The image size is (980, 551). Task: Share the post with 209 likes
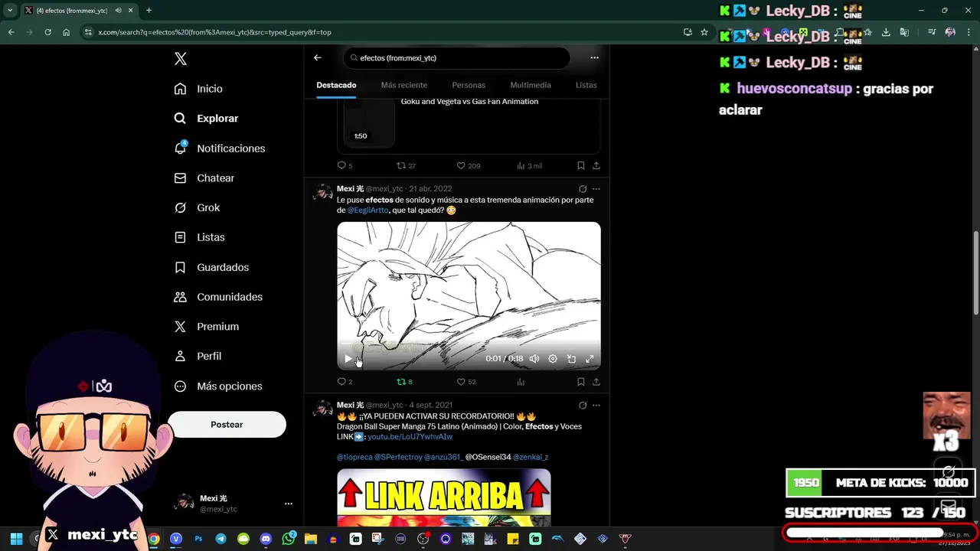coord(596,166)
